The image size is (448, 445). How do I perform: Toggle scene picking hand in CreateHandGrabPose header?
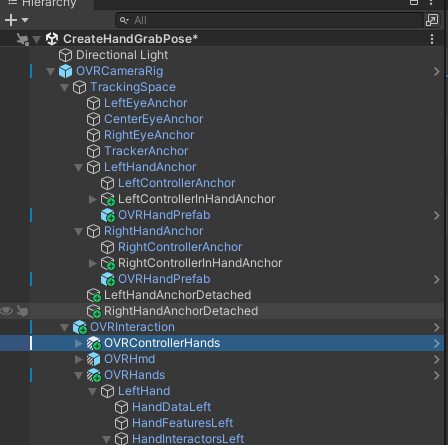22,39
